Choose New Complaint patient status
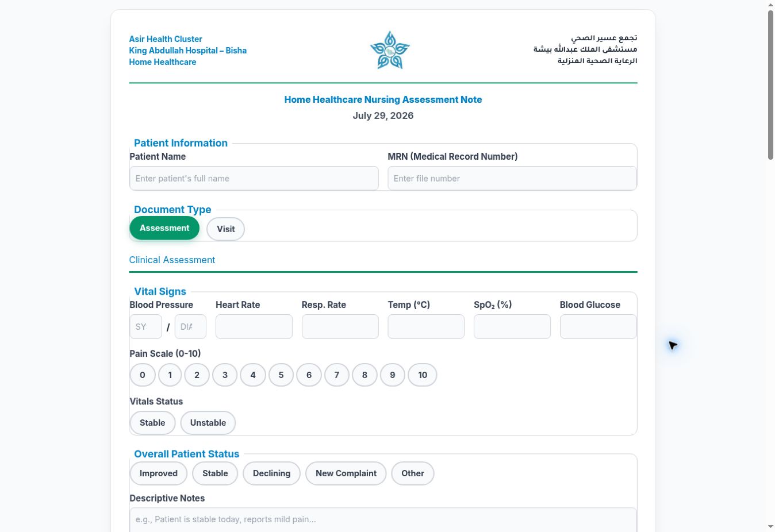The height and width of the screenshot is (532, 775). click(346, 473)
